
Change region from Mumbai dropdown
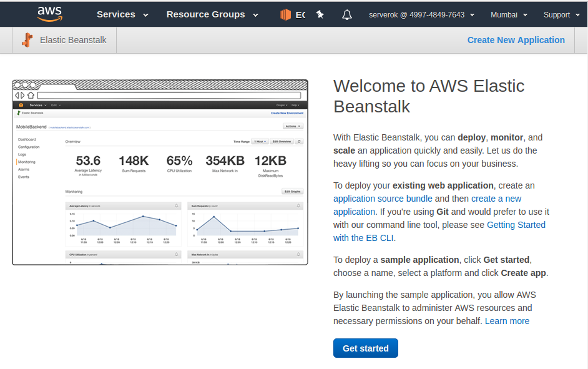pos(509,14)
